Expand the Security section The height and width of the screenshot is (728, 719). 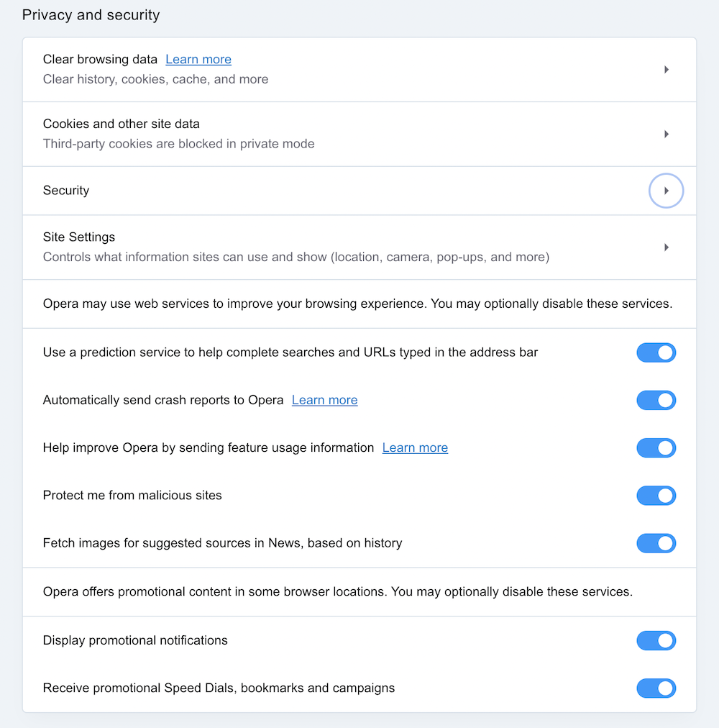(666, 190)
